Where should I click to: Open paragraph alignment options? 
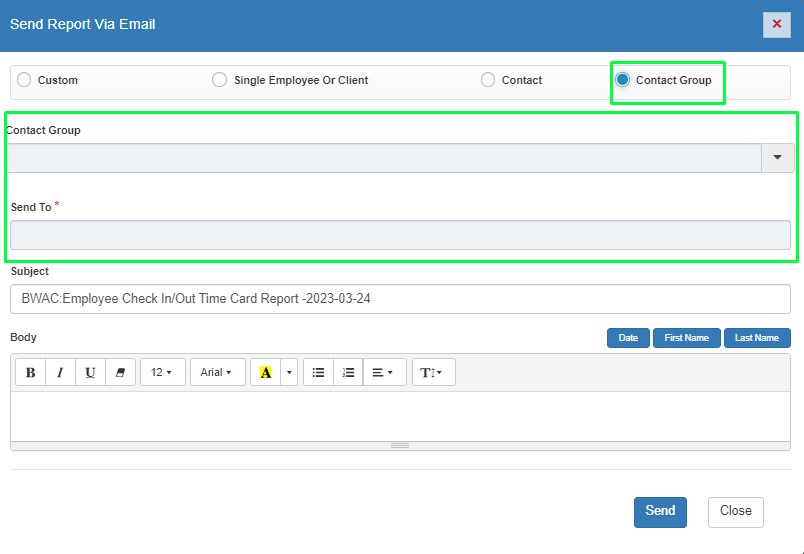384,372
